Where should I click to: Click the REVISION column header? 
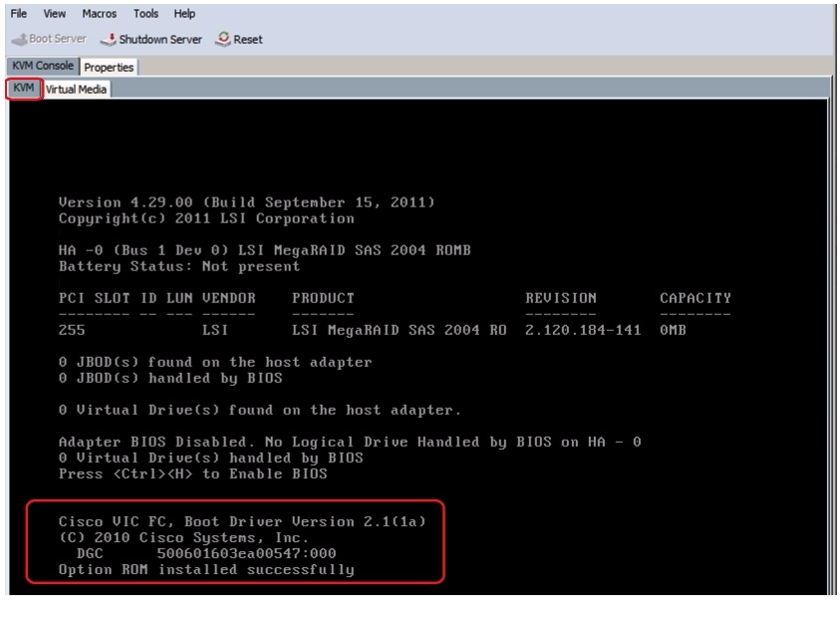[x=561, y=298]
